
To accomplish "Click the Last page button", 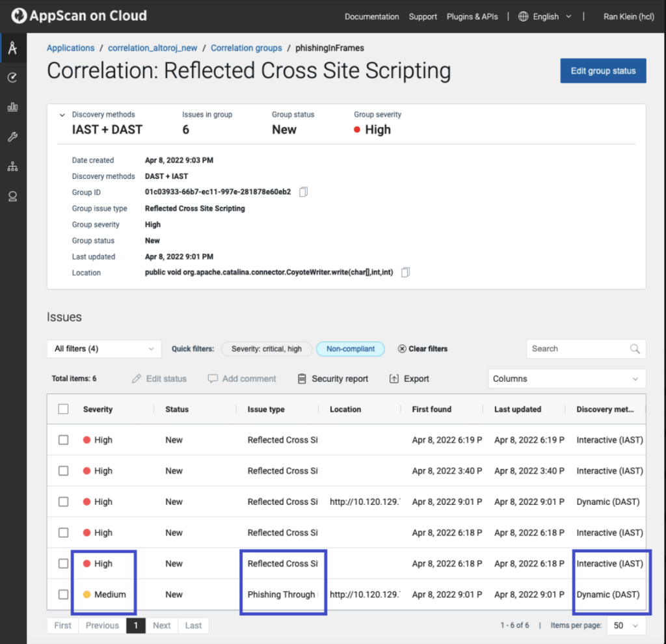I will coord(193,625).
